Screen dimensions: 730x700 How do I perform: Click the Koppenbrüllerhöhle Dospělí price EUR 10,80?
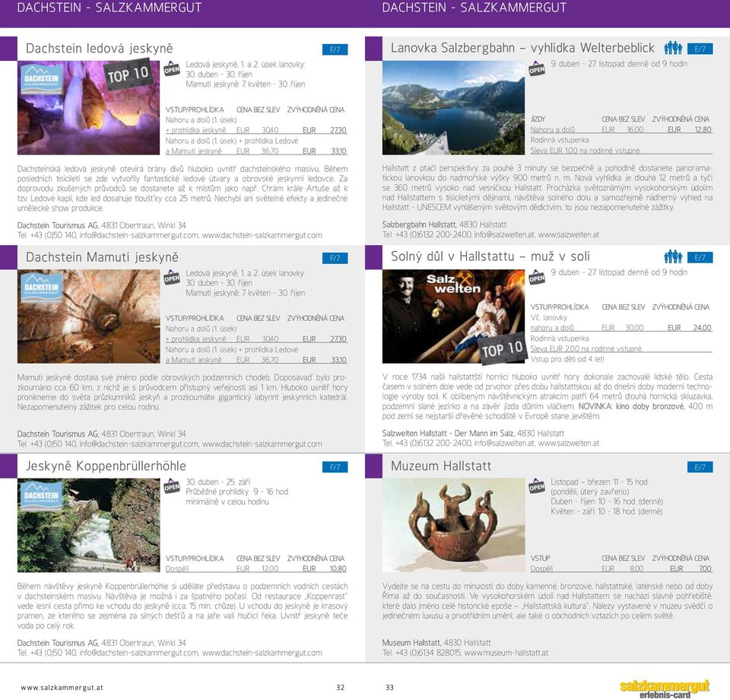(x=324, y=568)
